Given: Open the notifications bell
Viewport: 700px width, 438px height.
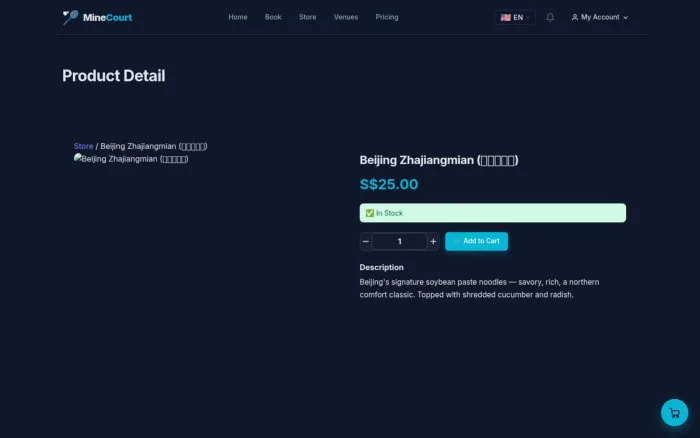Looking at the screenshot, I should tap(550, 17).
